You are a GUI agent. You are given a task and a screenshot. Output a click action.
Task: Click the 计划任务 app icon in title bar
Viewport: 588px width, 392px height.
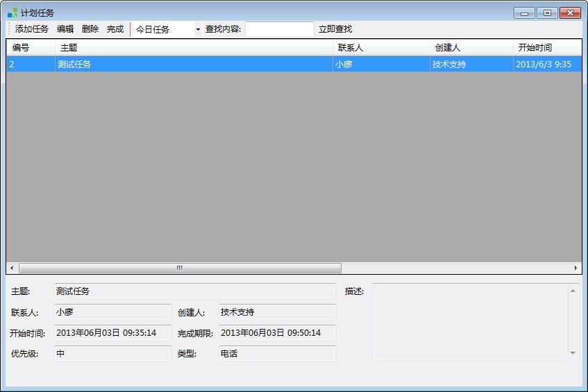[12, 13]
